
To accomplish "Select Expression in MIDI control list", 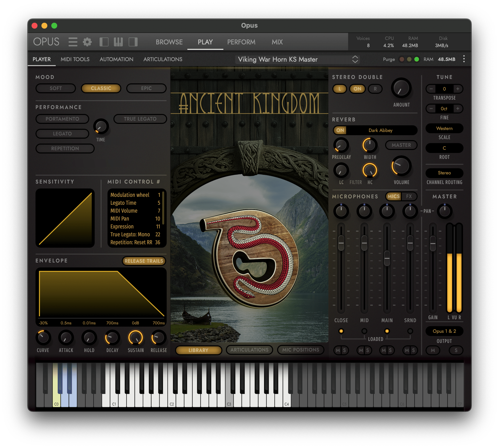I will [x=135, y=226].
